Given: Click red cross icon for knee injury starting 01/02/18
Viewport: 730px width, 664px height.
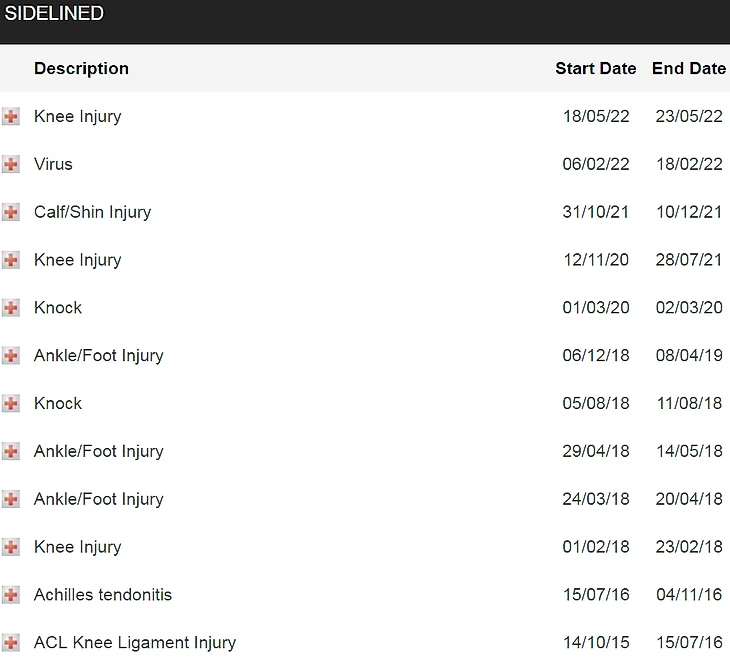Looking at the screenshot, I should (11, 547).
